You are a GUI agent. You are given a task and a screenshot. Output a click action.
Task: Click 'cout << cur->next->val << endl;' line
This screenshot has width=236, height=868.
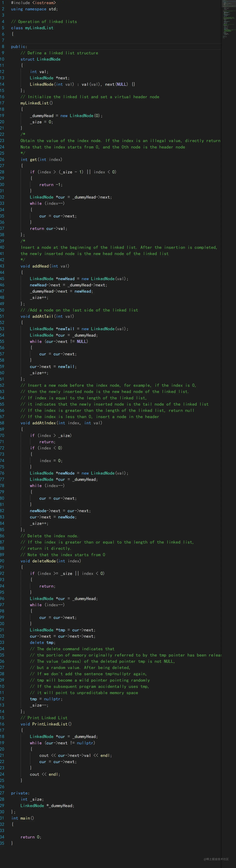pyautogui.click(x=75, y=756)
